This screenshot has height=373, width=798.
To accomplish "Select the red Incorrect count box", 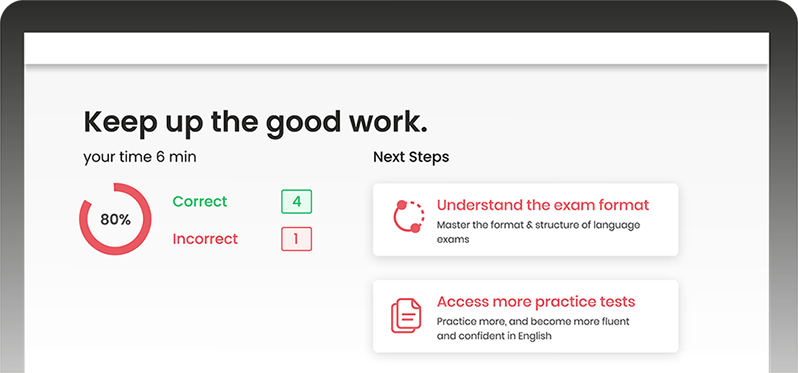I will tap(297, 239).
